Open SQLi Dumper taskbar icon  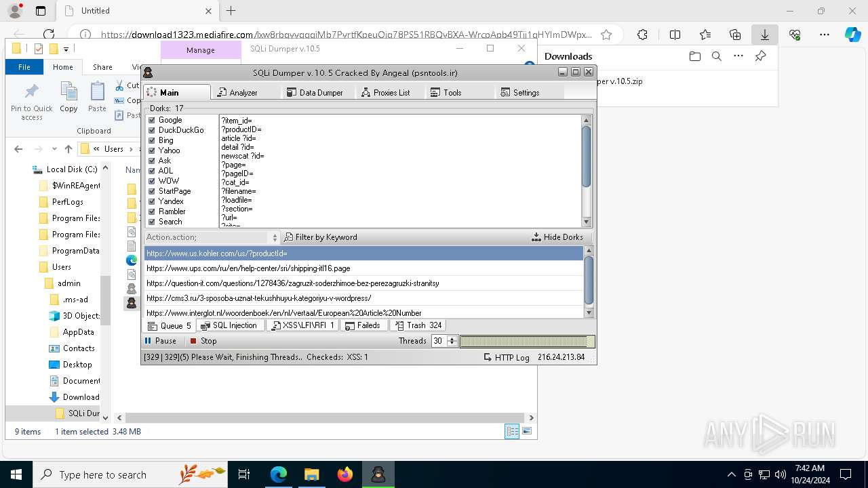click(x=378, y=474)
